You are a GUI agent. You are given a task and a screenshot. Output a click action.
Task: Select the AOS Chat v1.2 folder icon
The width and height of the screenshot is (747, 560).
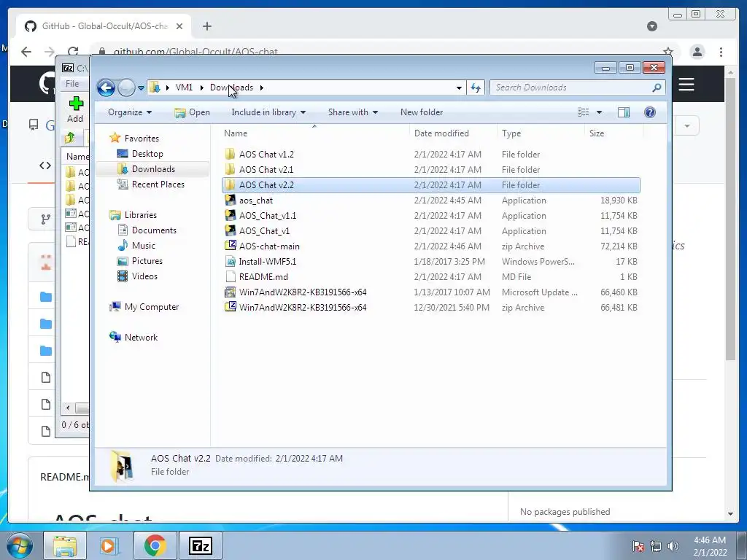pyautogui.click(x=230, y=154)
